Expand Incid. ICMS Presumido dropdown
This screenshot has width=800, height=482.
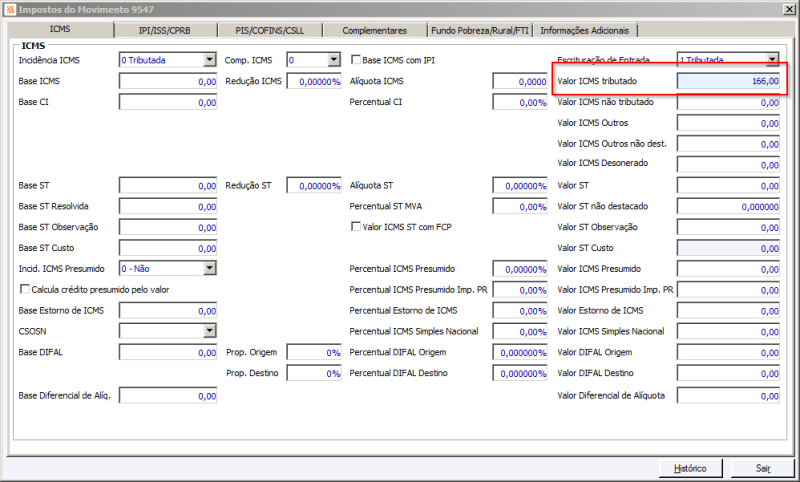tap(210, 268)
